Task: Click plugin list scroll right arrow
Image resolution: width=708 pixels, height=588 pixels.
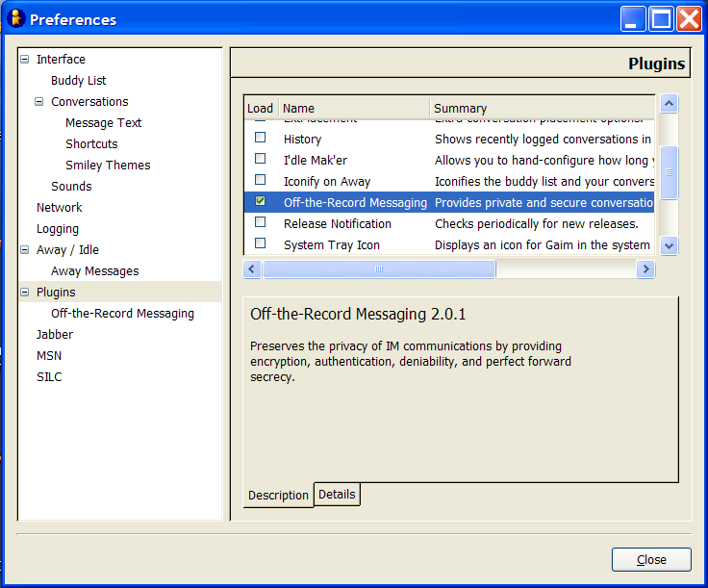Action: tap(645, 269)
